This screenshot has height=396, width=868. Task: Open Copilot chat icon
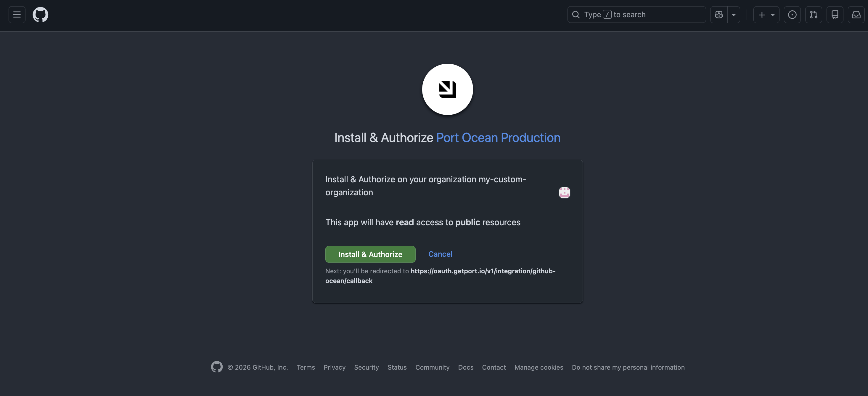pyautogui.click(x=719, y=15)
